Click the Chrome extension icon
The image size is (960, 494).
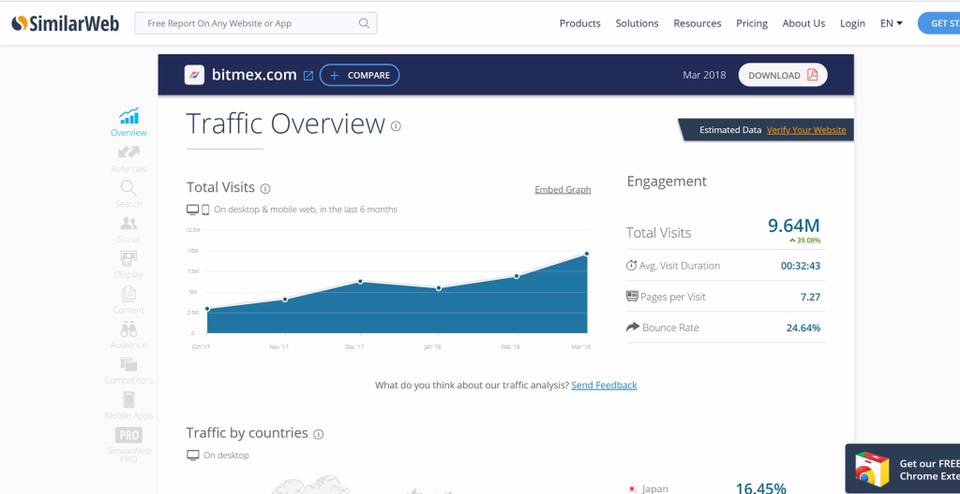click(x=872, y=470)
